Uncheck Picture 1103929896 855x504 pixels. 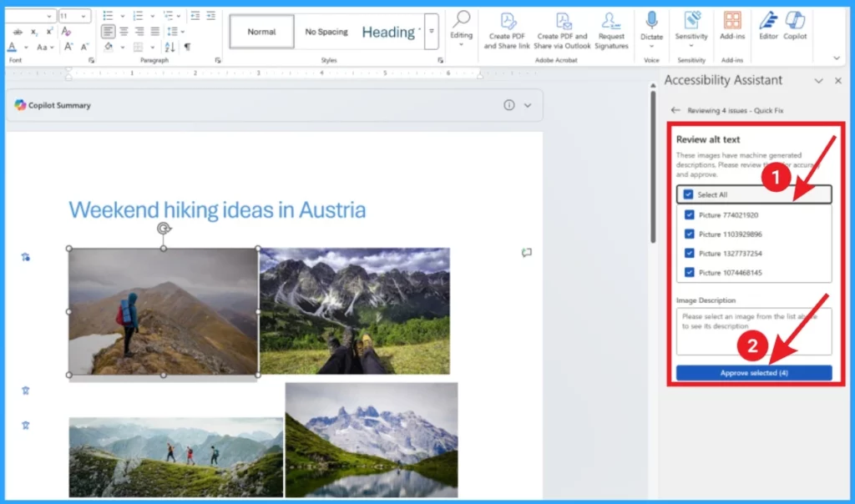coord(689,234)
